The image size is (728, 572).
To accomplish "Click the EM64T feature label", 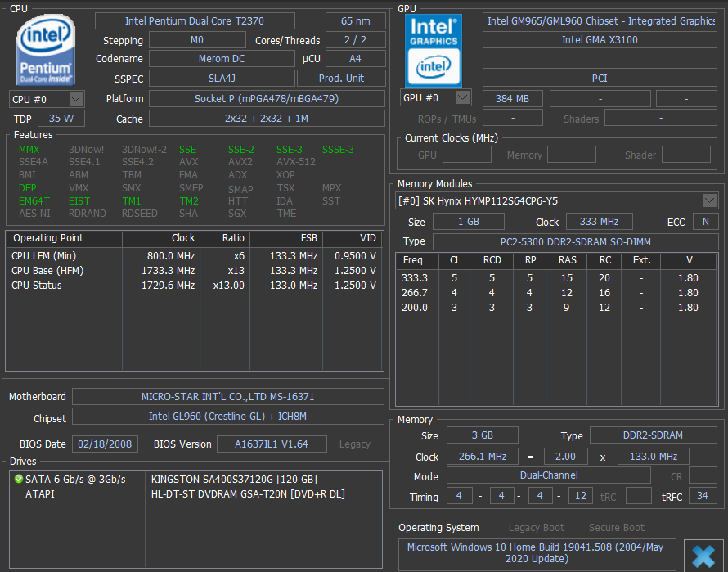I will (34, 201).
